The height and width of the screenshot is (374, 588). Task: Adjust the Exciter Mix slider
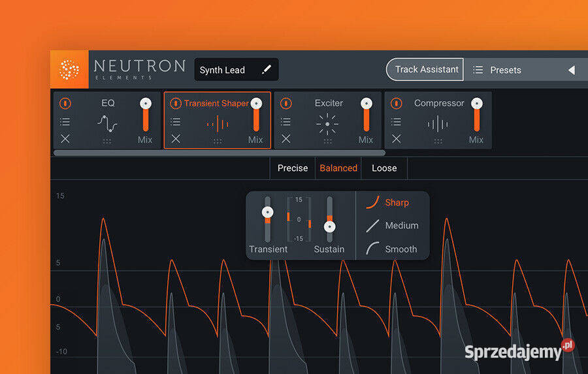tap(367, 115)
